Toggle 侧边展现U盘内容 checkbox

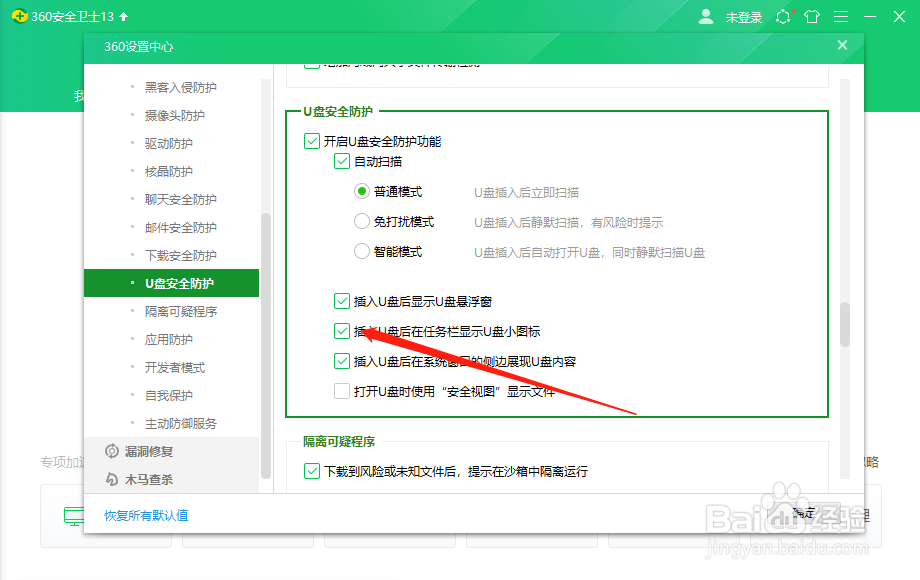click(341, 361)
